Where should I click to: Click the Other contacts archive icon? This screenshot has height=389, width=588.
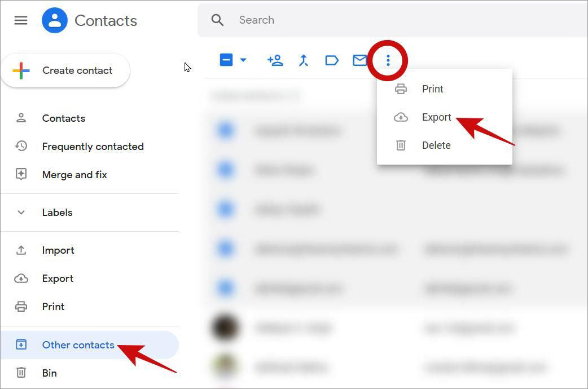pyautogui.click(x=21, y=344)
